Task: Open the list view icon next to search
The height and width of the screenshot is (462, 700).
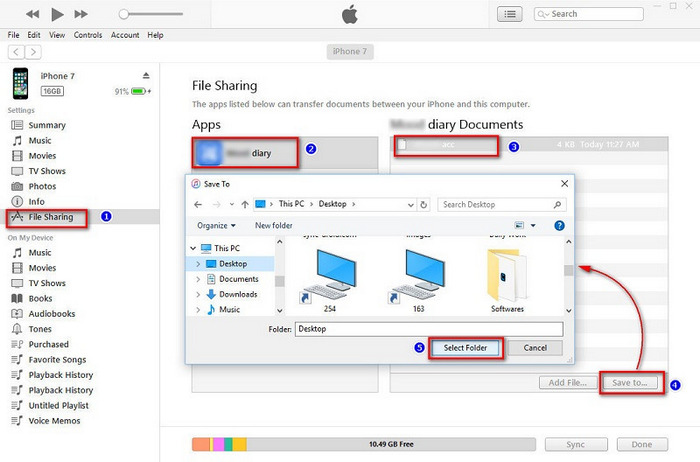Action: [510, 14]
